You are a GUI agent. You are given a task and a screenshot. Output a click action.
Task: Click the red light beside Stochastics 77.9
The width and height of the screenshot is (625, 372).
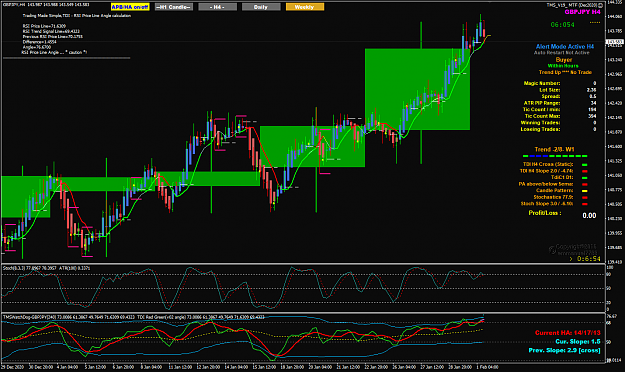(x=585, y=197)
